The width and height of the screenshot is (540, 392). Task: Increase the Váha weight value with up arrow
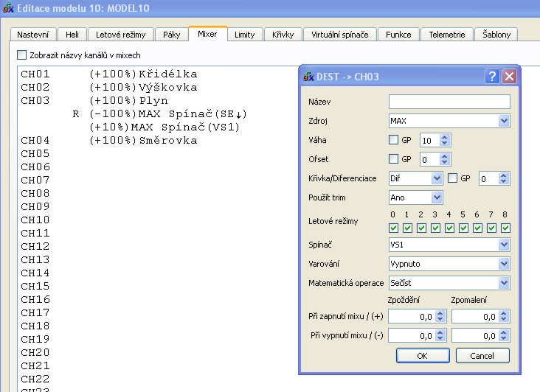pyautogui.click(x=444, y=137)
